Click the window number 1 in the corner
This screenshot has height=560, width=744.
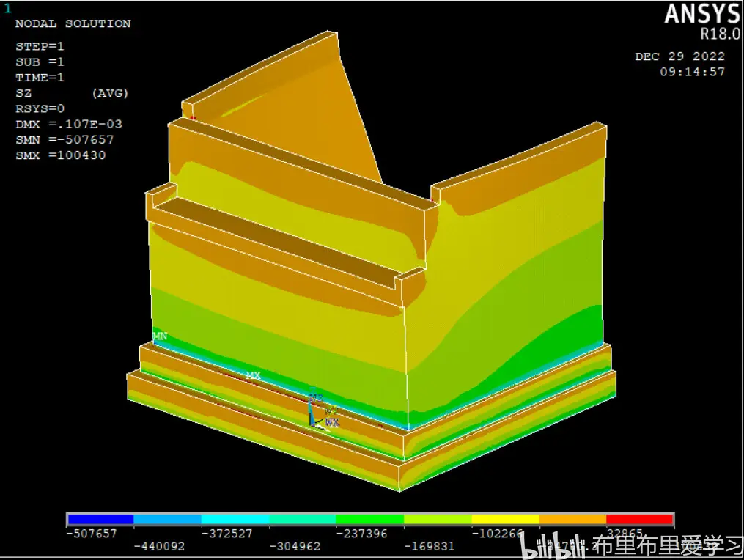(x=7, y=9)
